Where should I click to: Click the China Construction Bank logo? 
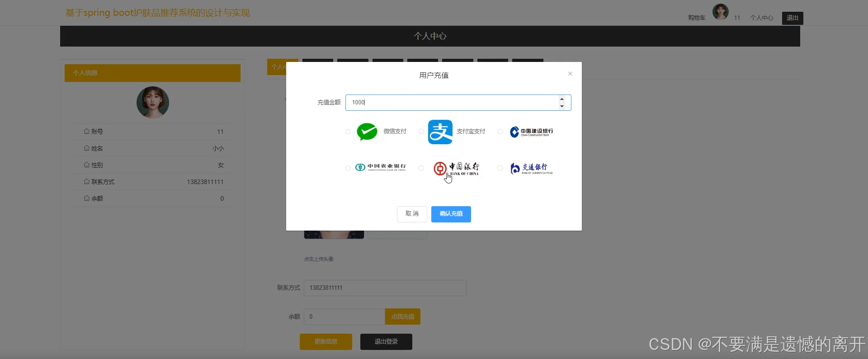click(532, 132)
